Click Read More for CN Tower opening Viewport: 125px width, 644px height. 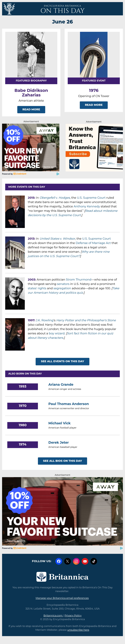pos(94,105)
